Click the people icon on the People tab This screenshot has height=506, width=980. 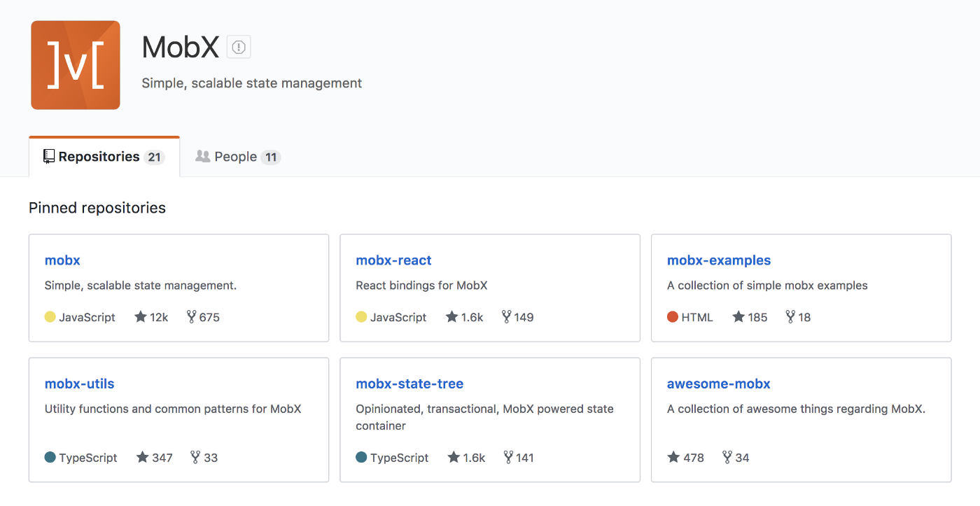(x=203, y=156)
